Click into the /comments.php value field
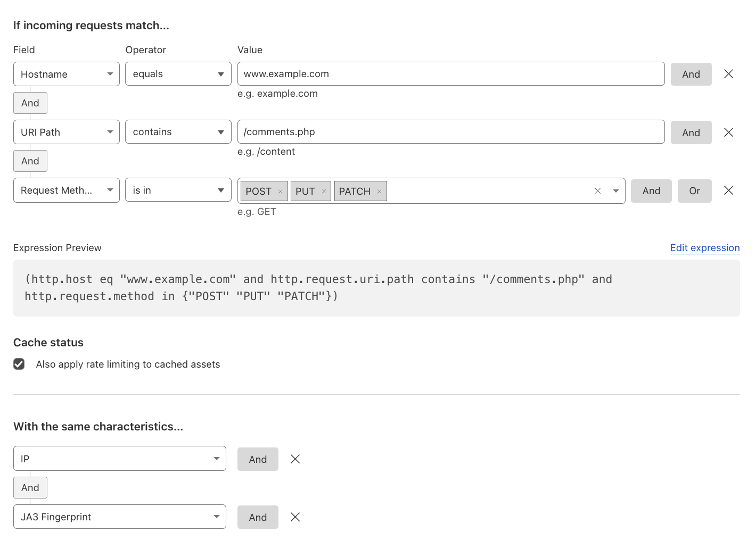 [x=451, y=132]
